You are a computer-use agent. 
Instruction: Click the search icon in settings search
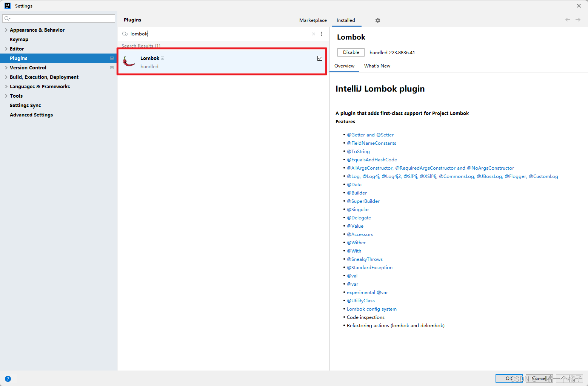7,18
